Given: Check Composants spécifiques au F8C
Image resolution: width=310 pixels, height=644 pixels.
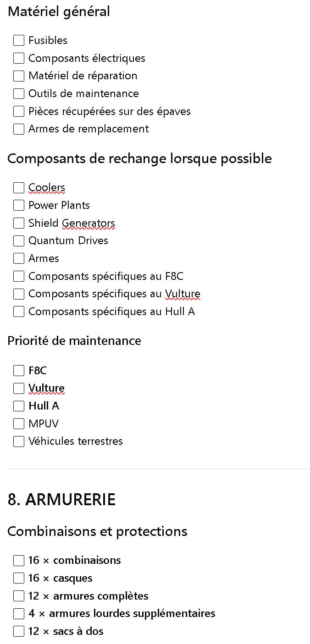Looking at the screenshot, I should click(19, 276).
